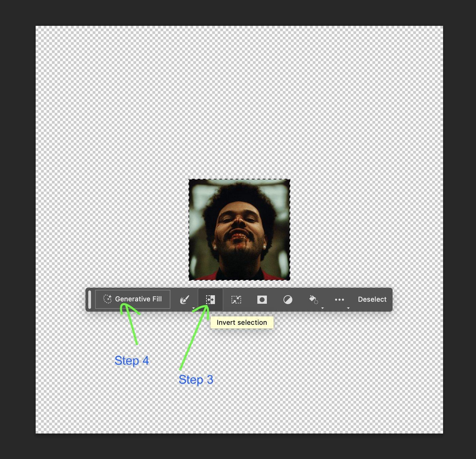Create mask from selection icon
This screenshot has height=459, width=476.
(x=262, y=300)
